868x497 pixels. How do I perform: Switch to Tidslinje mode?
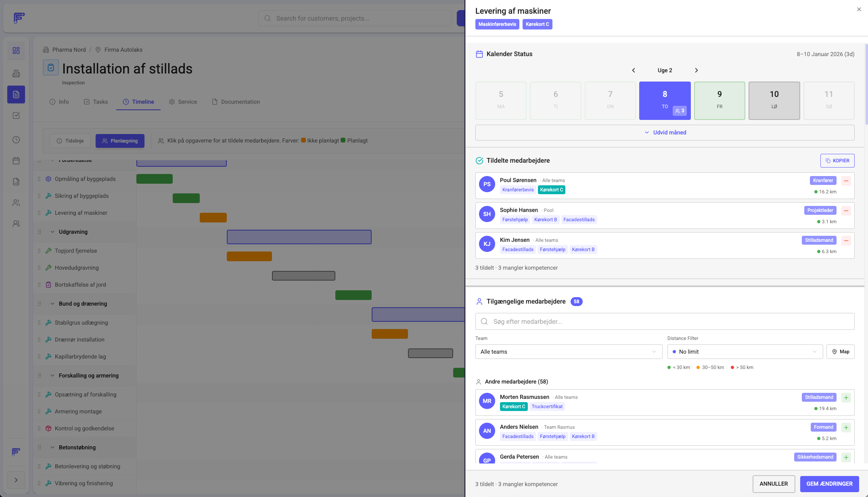70,141
